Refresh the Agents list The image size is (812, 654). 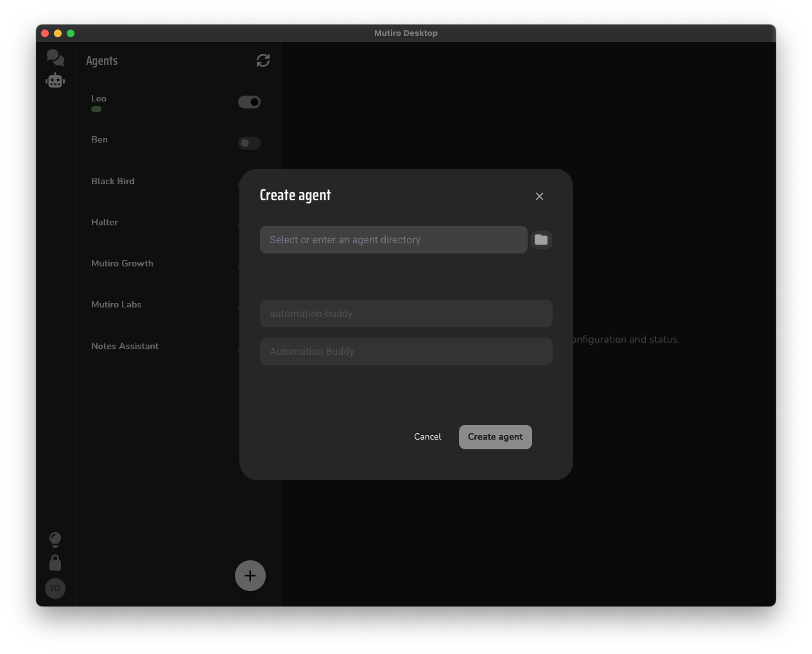point(263,60)
